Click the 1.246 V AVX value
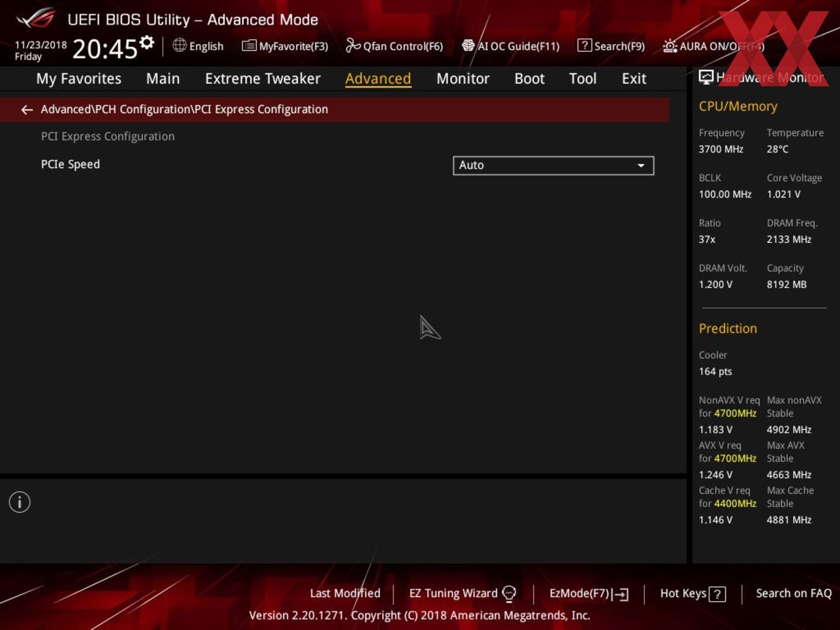Image resolution: width=840 pixels, height=630 pixels. (x=715, y=474)
